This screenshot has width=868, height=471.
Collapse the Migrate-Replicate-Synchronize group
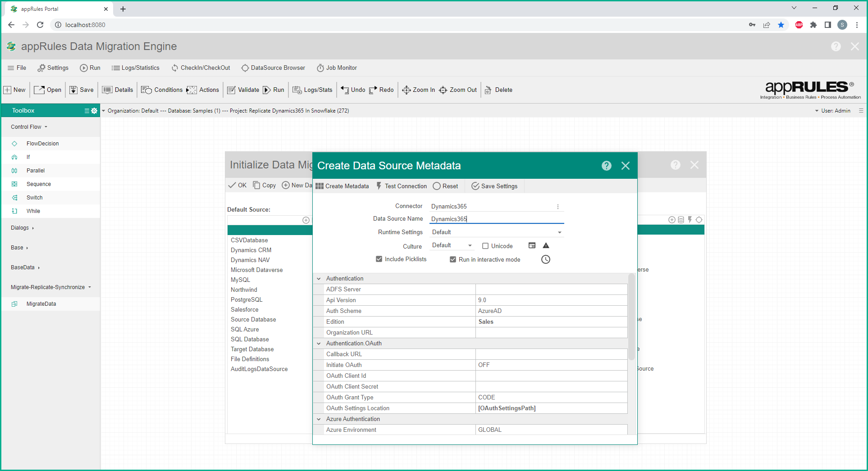click(x=51, y=287)
